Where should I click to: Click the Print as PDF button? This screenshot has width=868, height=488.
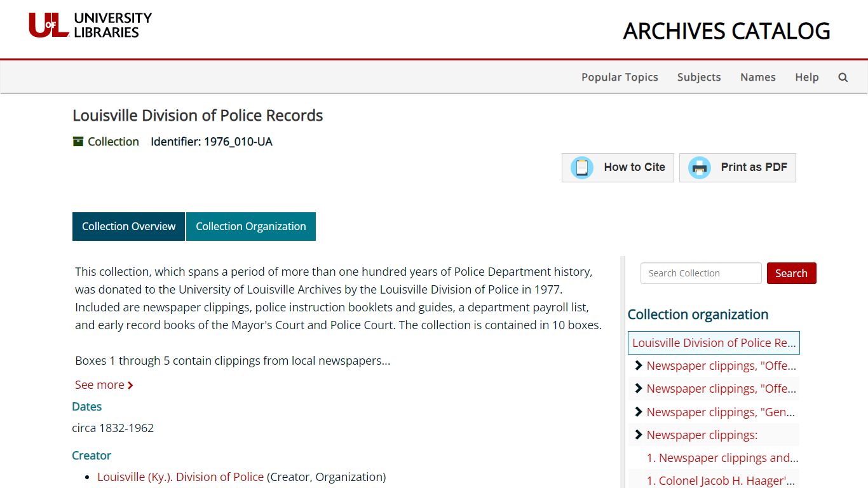[x=738, y=168]
